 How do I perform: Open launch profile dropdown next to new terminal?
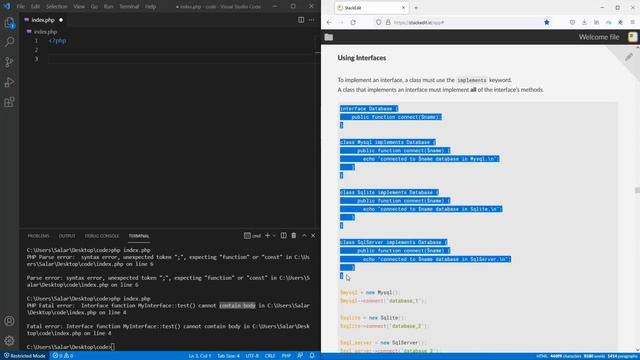click(x=274, y=236)
